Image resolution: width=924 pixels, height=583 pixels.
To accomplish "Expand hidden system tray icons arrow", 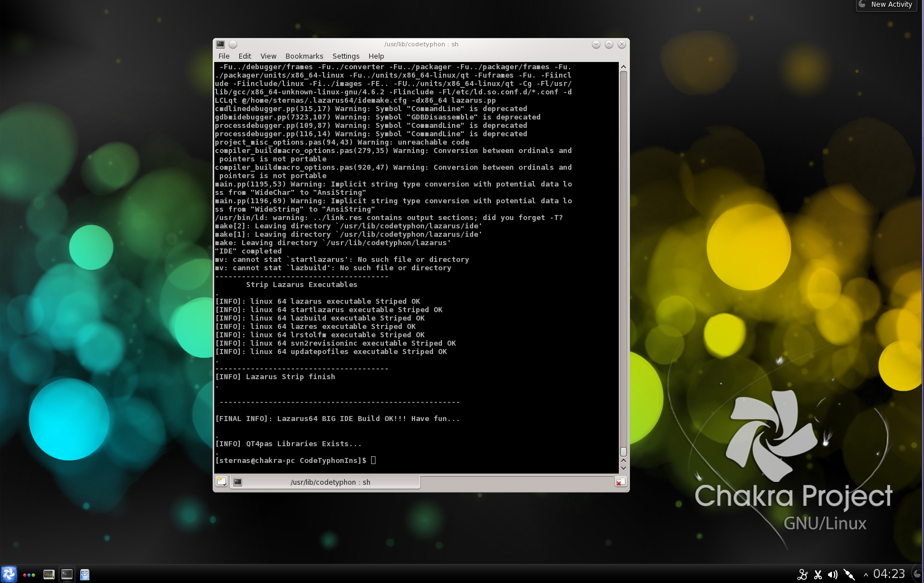I will click(x=865, y=575).
